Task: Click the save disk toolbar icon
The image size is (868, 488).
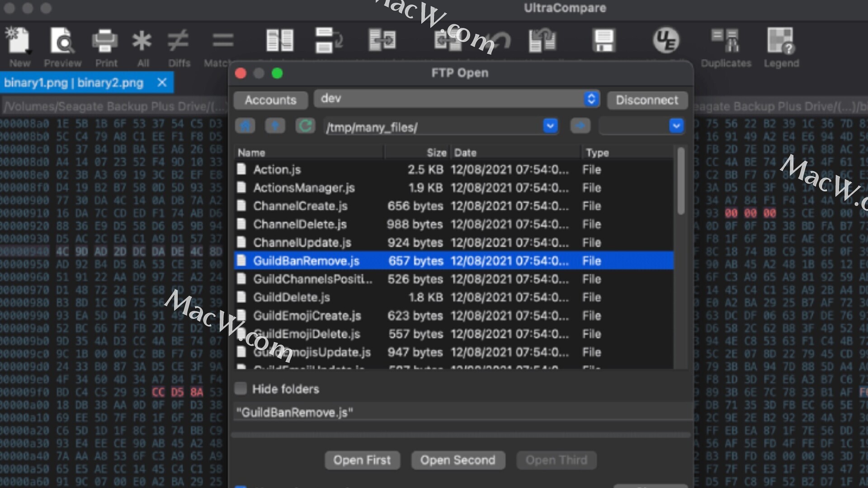Action: (x=604, y=40)
